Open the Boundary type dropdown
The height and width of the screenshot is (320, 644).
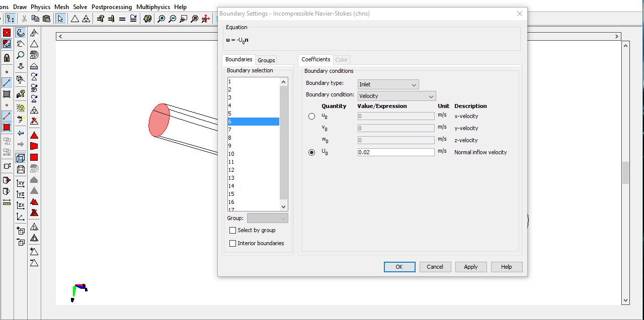(388, 84)
